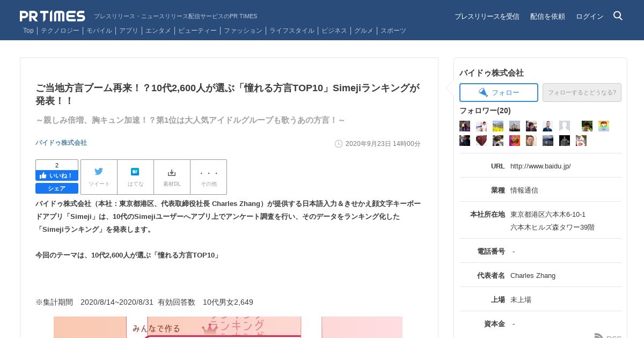Screen dimensions: 644x338
Task: Click the article subtitle ～親しみ倍増、胸キュン加速
Action: point(191,120)
